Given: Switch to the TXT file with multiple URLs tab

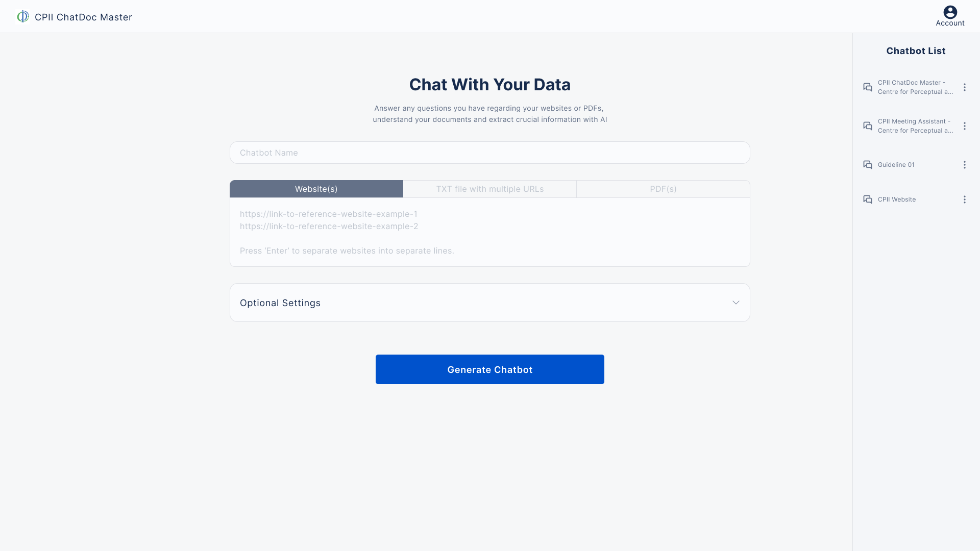Looking at the screenshot, I should click(489, 189).
